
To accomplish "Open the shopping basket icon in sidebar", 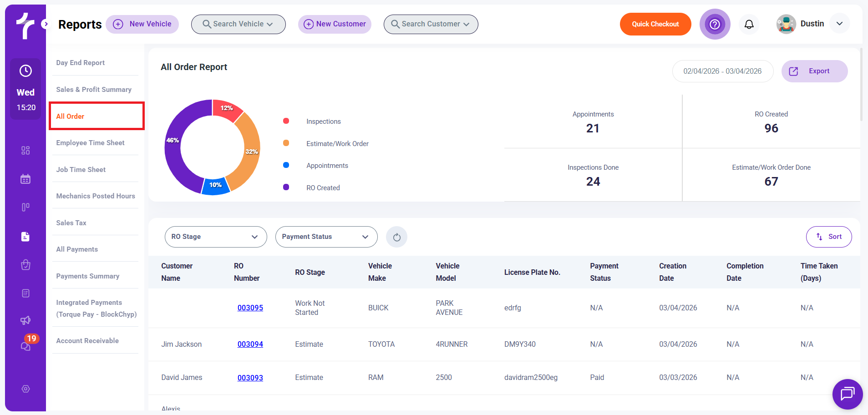I will coord(25,265).
